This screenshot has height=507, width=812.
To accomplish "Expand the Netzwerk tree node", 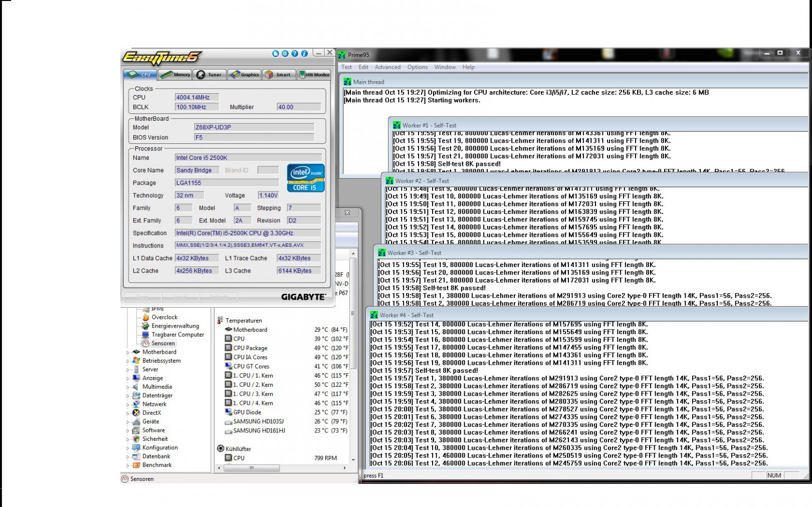I will pos(128,404).
